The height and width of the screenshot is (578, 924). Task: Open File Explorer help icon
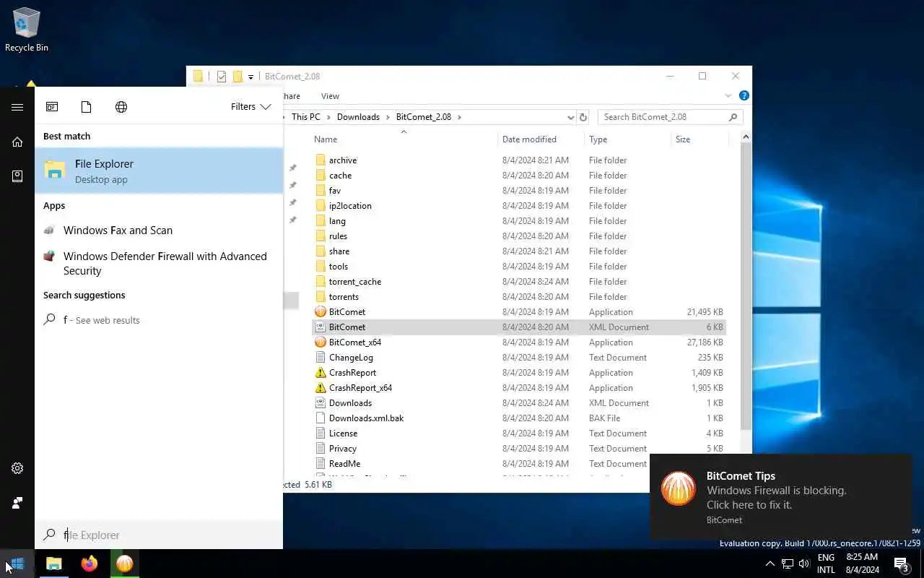(744, 95)
